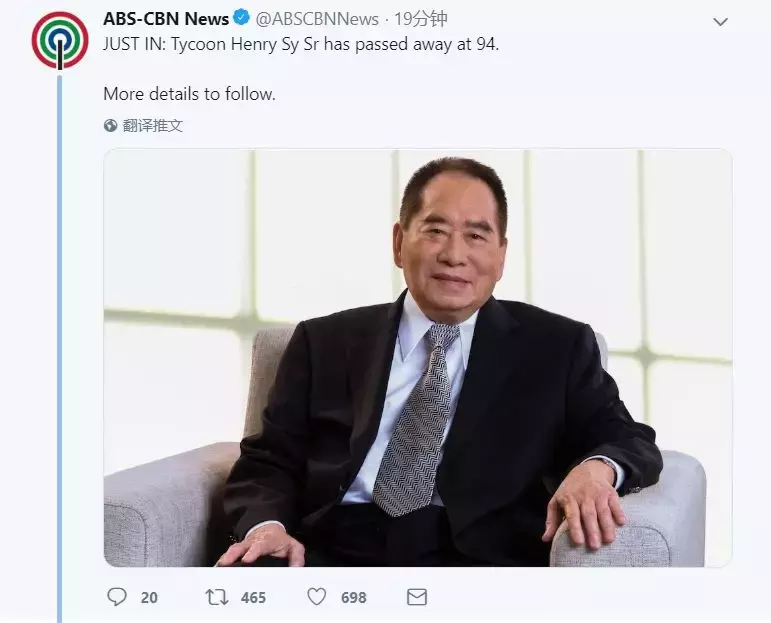Open the tweet options chevron menu
The image size is (771, 623).
pyautogui.click(x=720, y=22)
